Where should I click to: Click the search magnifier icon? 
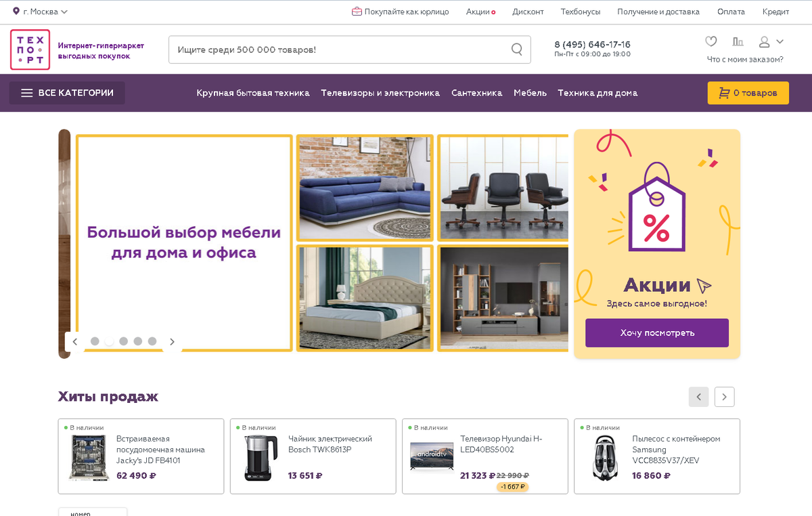[517, 49]
